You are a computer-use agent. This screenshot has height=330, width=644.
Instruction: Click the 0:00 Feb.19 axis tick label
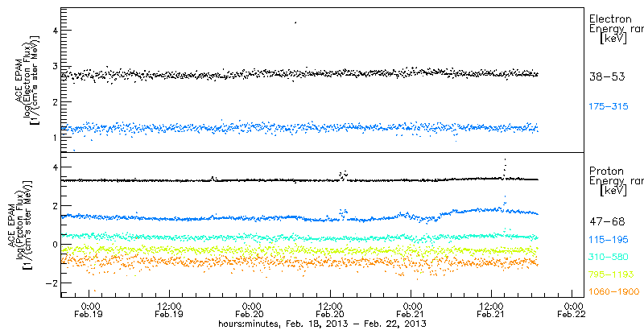coord(89,310)
